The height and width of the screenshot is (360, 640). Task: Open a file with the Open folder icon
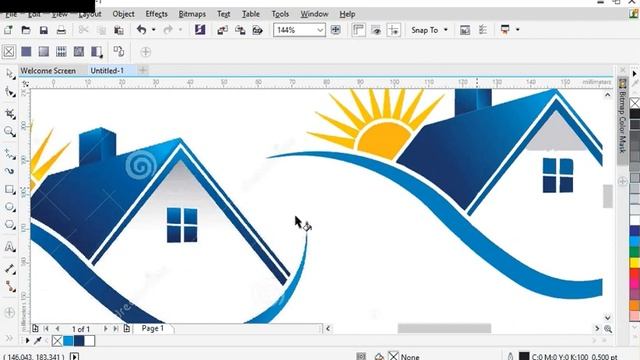pos(26,30)
